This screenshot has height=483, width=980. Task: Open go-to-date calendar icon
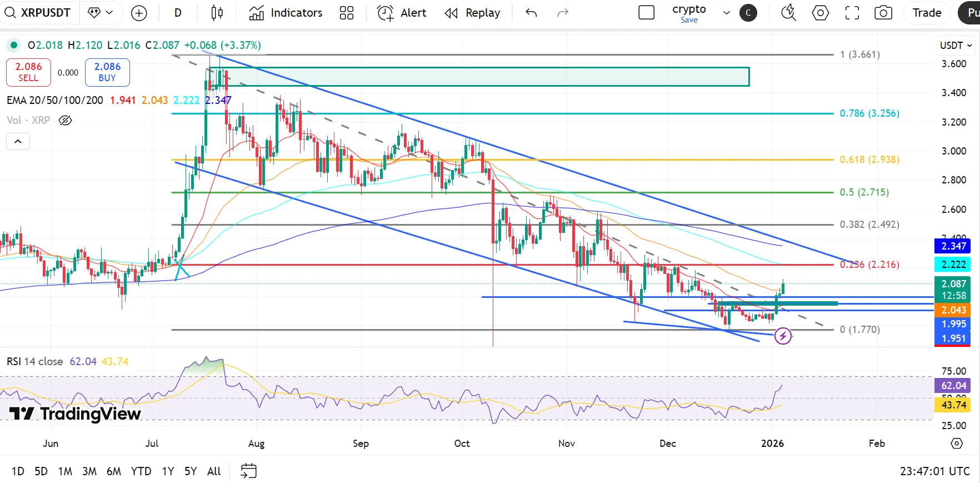coord(248,471)
